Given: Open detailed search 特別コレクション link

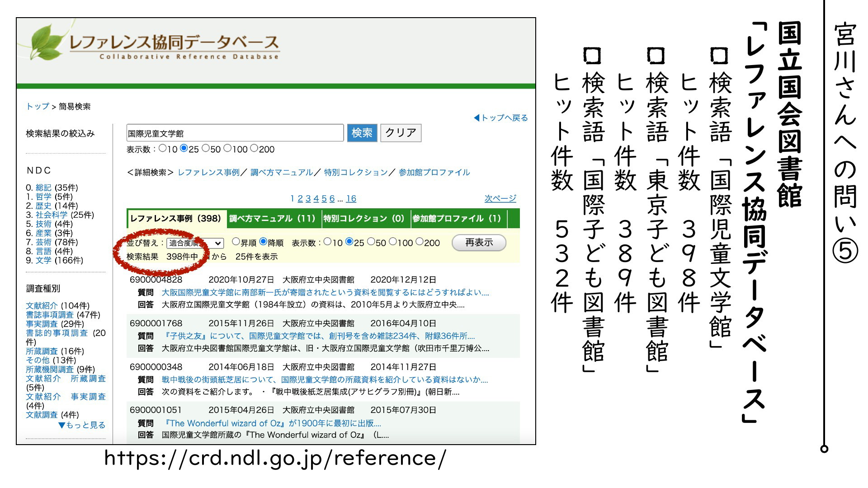Looking at the screenshot, I should point(356,173).
